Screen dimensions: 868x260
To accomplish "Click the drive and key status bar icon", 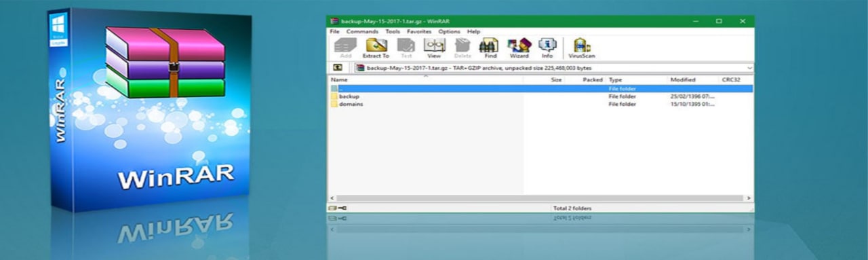I will click(x=337, y=208).
